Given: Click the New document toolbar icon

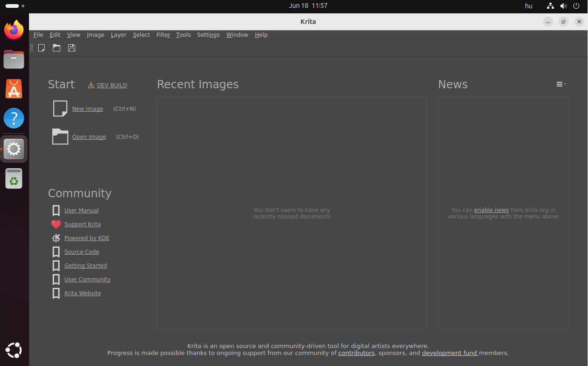Looking at the screenshot, I should tap(41, 48).
